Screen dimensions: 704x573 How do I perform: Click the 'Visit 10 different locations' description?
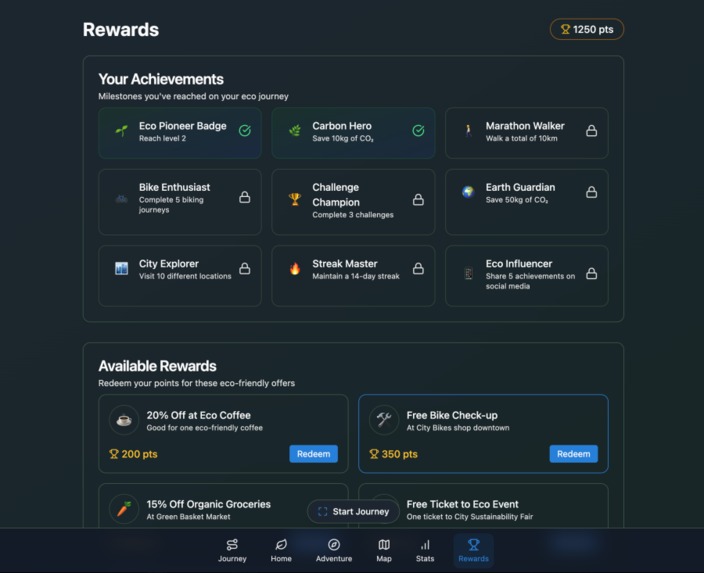click(185, 276)
